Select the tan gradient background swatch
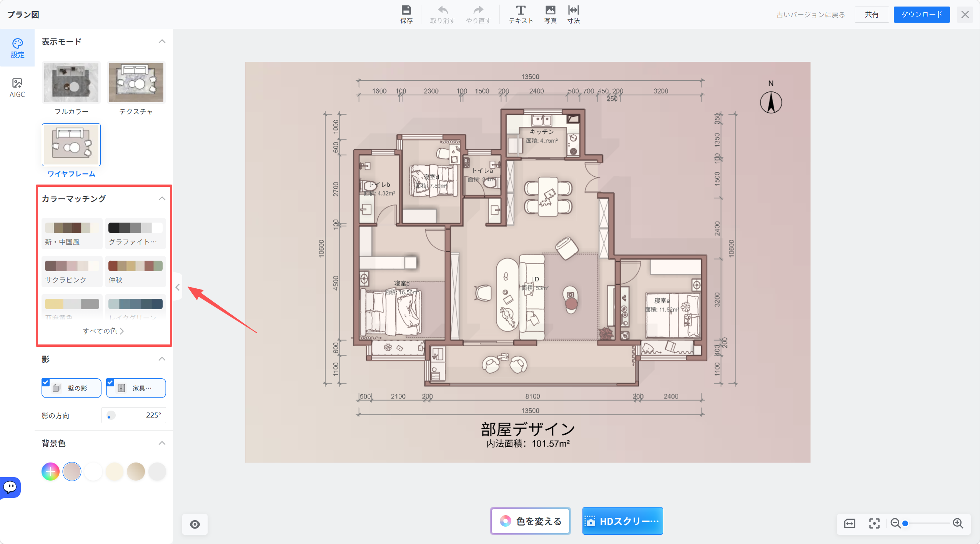The height and width of the screenshot is (544, 980). 136,471
